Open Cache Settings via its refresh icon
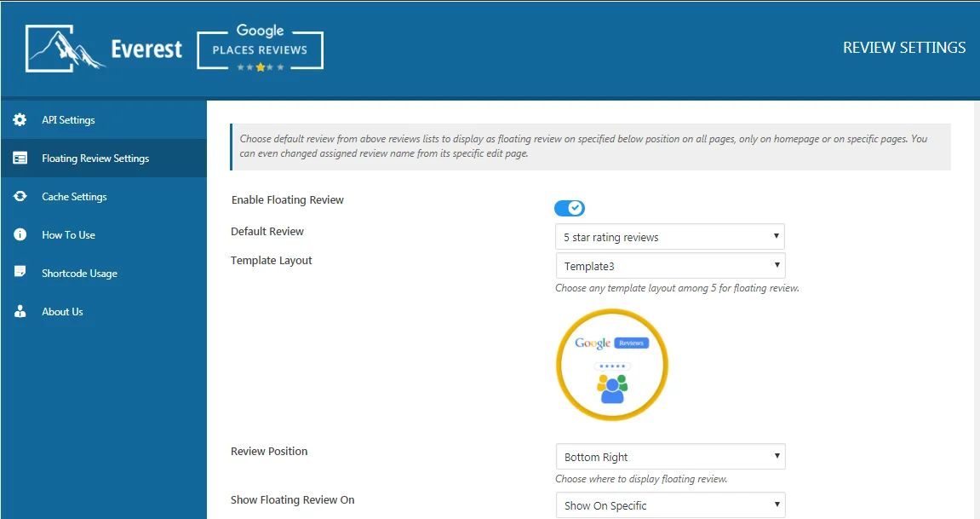Screen dimensions: 980x519 click(x=19, y=196)
